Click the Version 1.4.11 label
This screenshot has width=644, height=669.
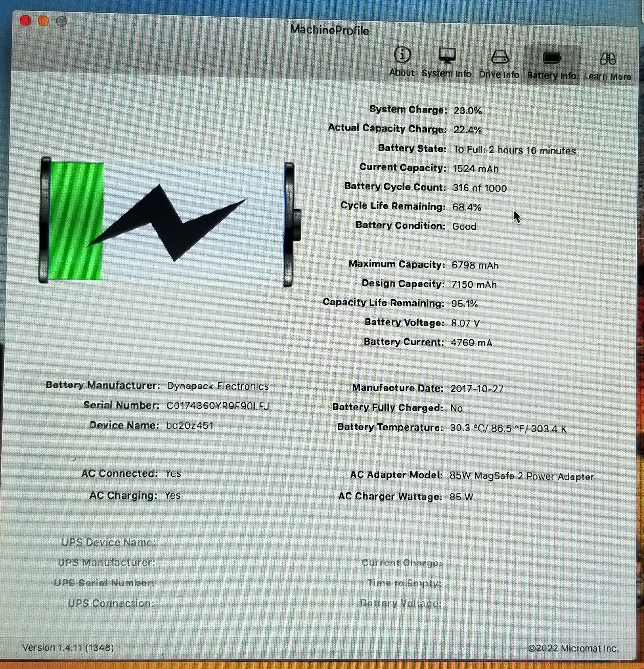[x=68, y=647]
